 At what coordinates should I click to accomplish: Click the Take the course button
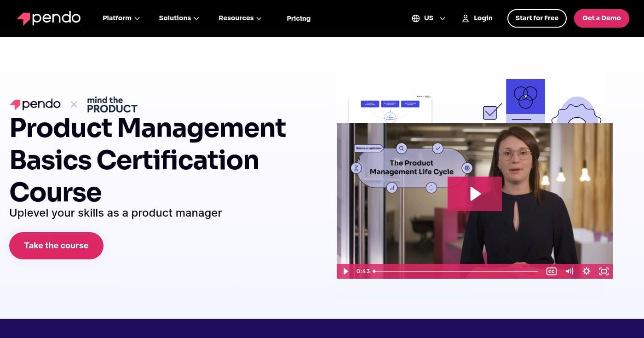(x=56, y=246)
